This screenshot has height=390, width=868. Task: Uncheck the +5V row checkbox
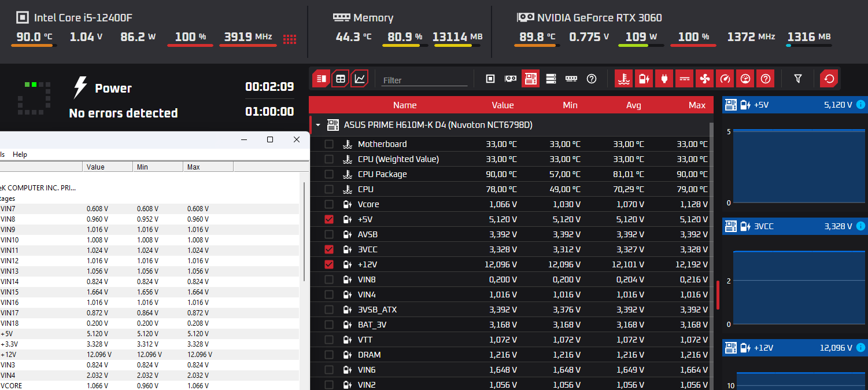click(x=329, y=219)
